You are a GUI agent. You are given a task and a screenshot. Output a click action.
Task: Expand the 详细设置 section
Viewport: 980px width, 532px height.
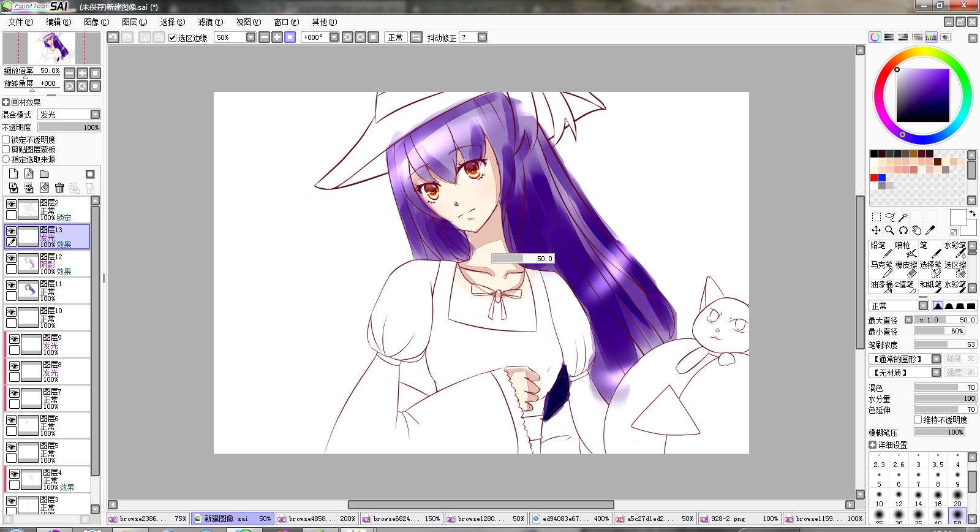[x=873, y=445]
